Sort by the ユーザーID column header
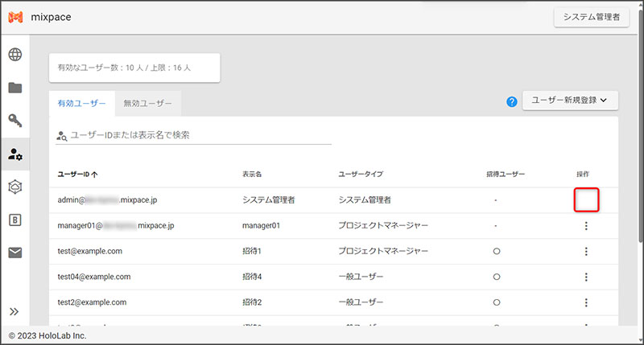644x345 pixels. pos(77,174)
